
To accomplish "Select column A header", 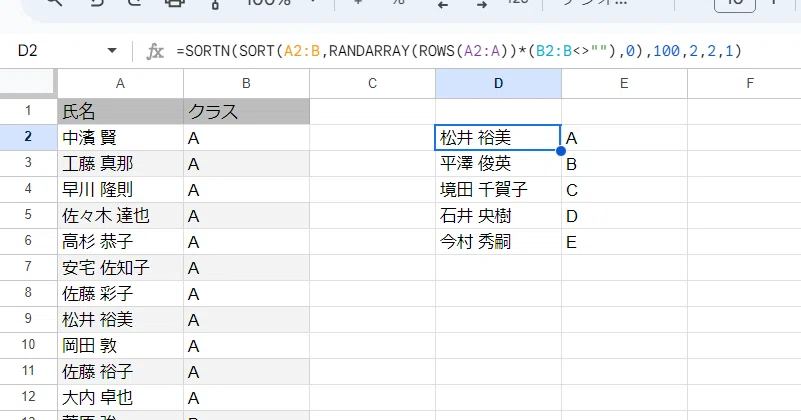I will [x=120, y=83].
